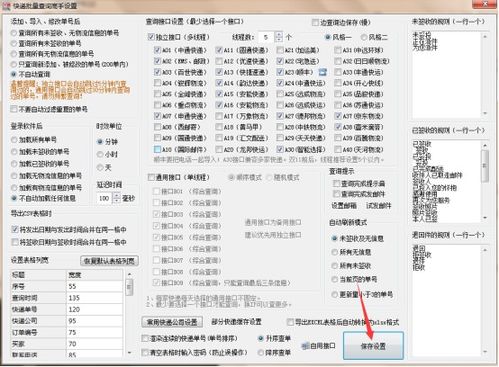Click the 延迟时间 delay stepper arrows
The height and width of the screenshot is (367, 499).
pos(116,198)
